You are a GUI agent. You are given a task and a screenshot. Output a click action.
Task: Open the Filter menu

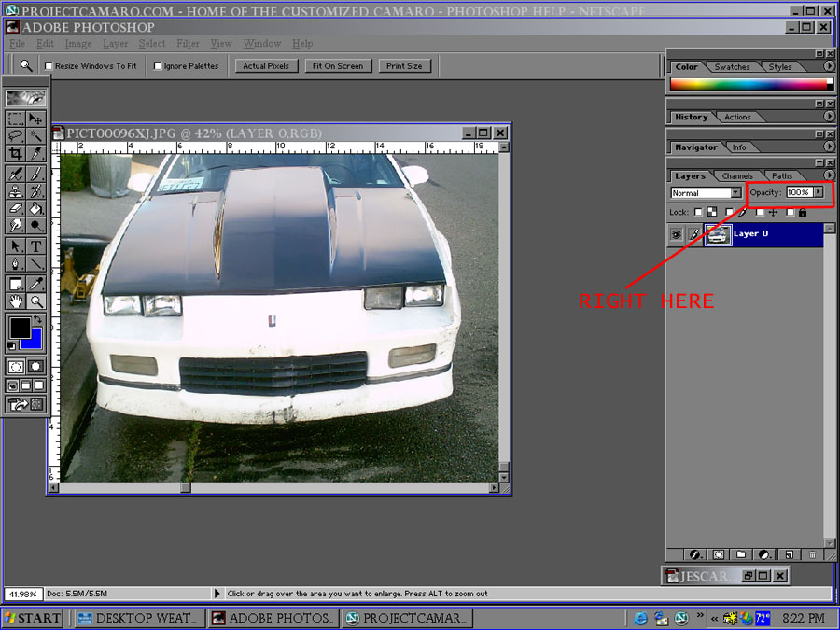[x=188, y=43]
